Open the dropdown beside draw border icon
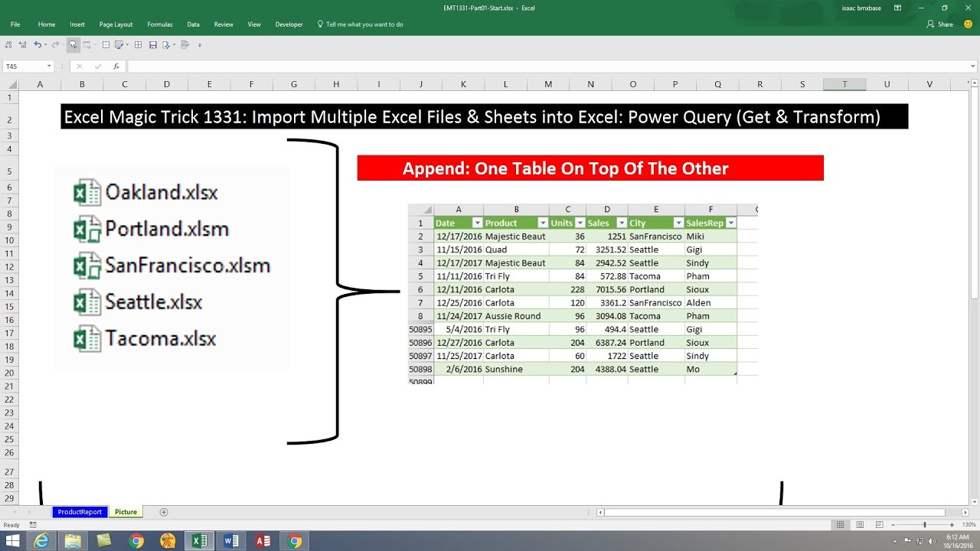 point(128,45)
